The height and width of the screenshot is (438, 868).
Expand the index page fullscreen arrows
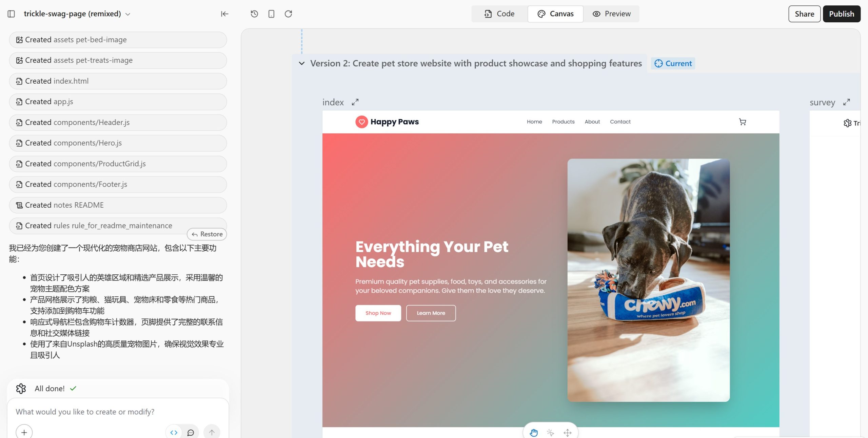(355, 102)
